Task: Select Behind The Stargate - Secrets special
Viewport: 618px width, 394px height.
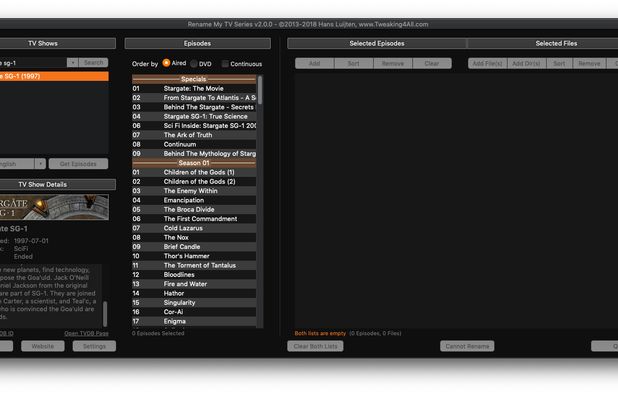Action: [x=194, y=107]
